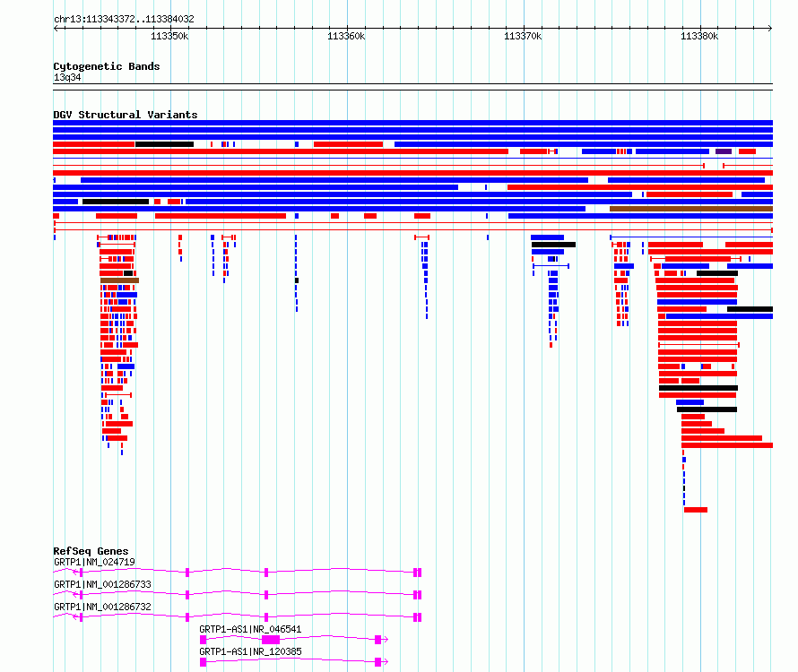This screenshot has height=672, width=798.
Task: Click the 113350k ruler tick label
Action: coord(169,36)
